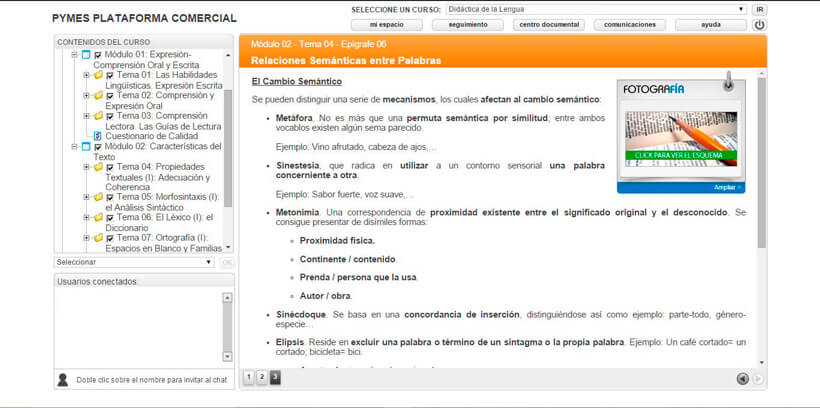Click the power logout icon

point(759,25)
